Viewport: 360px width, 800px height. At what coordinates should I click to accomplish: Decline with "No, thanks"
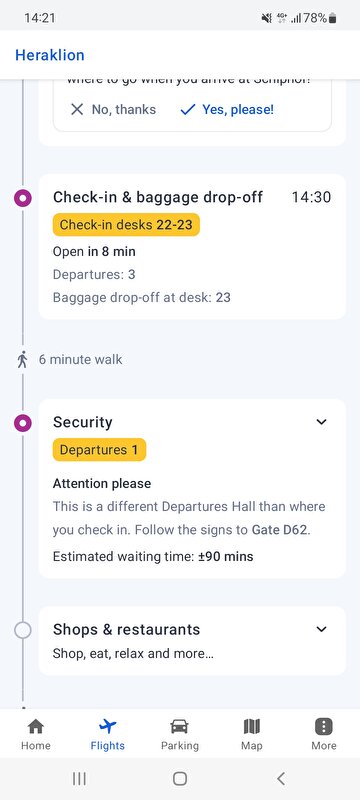(x=113, y=109)
